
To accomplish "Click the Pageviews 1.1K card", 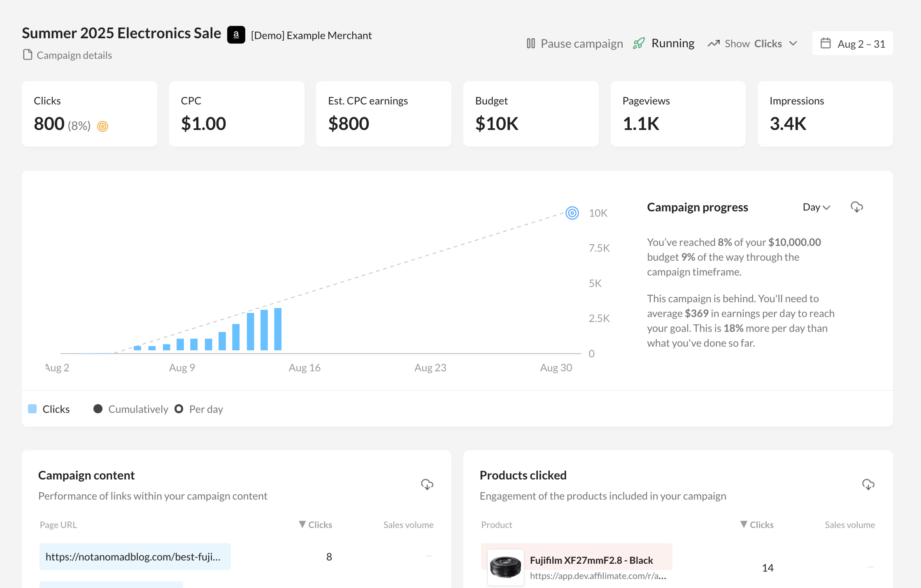I will point(678,114).
